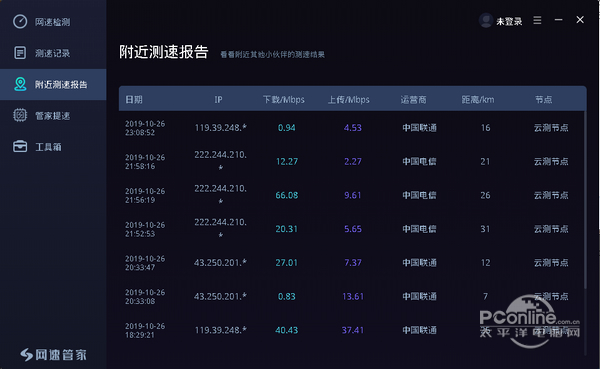This screenshot has width=600, height=369.
Task: Click the upload value 37.41
Action: (x=353, y=330)
